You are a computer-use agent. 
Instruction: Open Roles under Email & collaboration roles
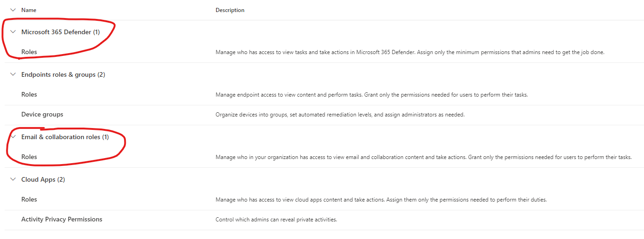click(29, 157)
